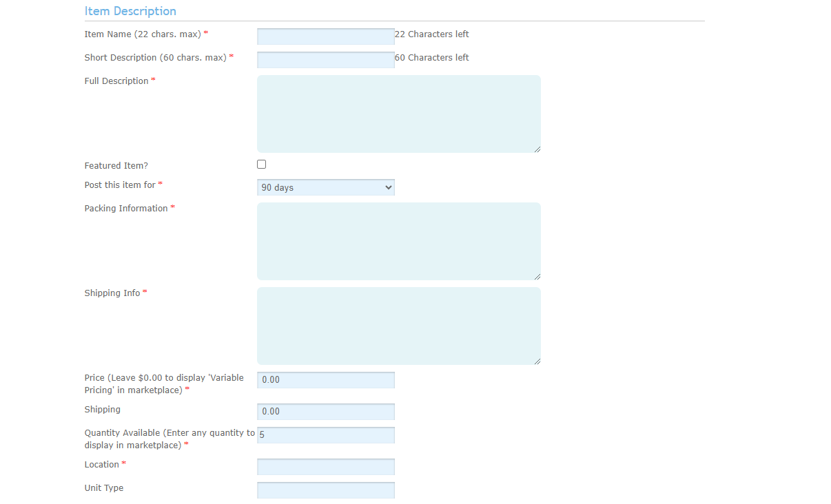Click inside the Full Description text area
This screenshot has width=831, height=504.
pos(398,114)
